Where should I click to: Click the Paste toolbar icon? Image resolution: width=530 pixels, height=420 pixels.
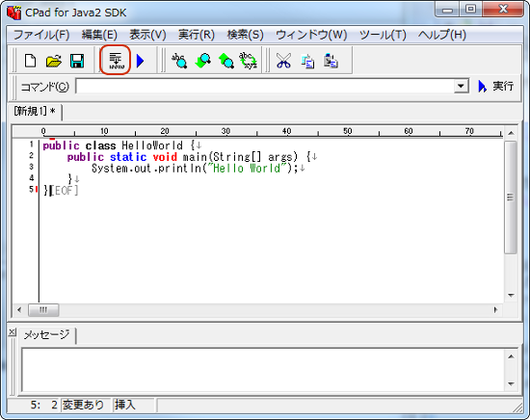coord(331,61)
